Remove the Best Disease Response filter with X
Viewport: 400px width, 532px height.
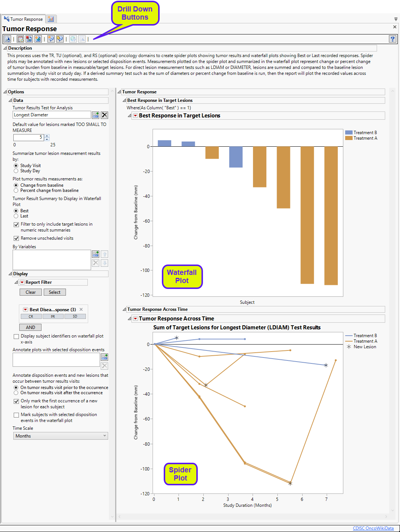[x=81, y=309]
